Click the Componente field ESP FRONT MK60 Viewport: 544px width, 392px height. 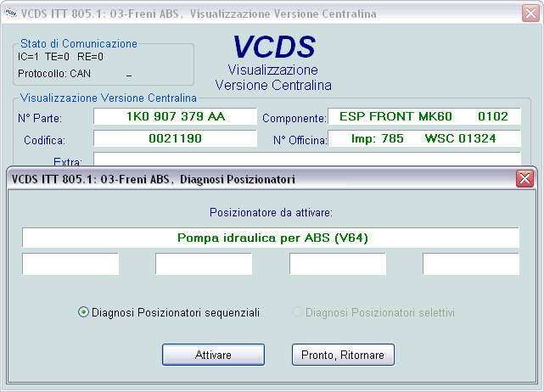424,116
